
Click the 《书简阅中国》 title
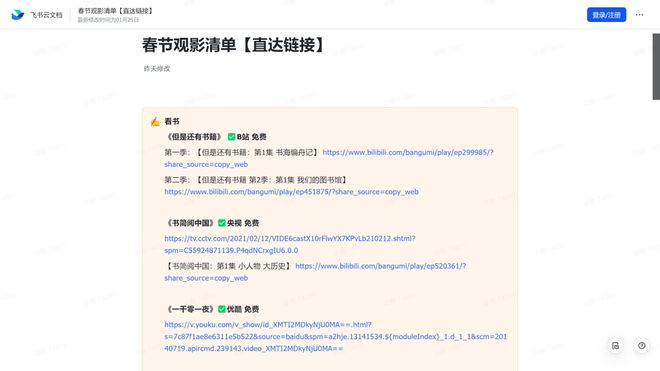[190, 223]
